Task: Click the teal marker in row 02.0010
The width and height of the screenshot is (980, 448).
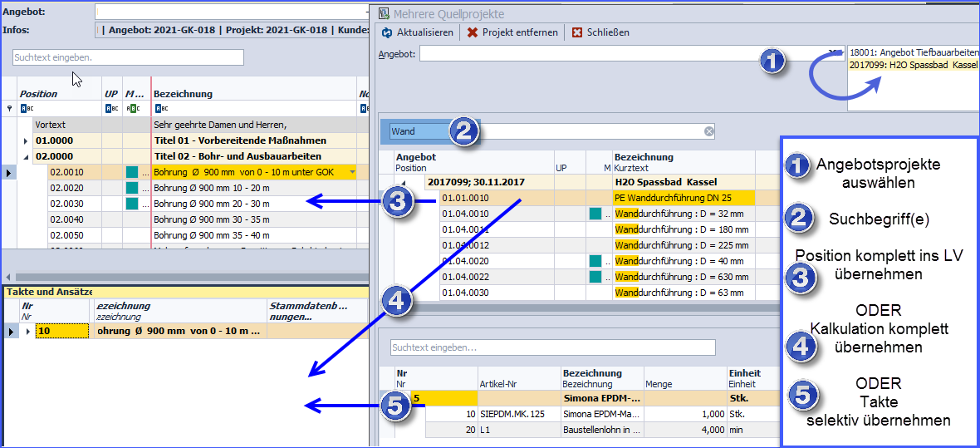Action: point(131,172)
